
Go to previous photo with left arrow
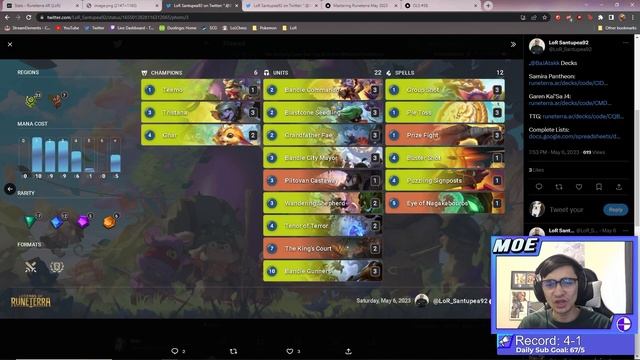(x=10, y=189)
